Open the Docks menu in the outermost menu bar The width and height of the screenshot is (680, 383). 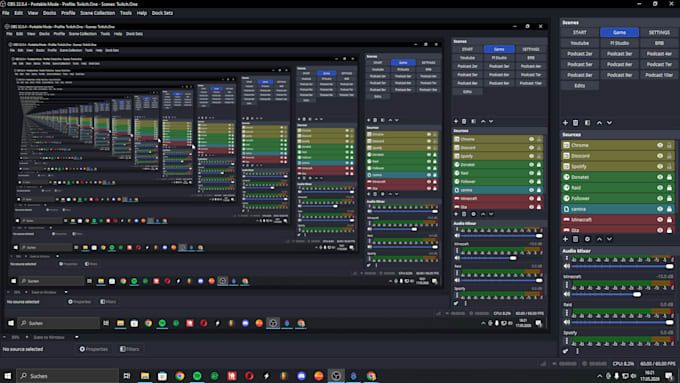(x=49, y=13)
